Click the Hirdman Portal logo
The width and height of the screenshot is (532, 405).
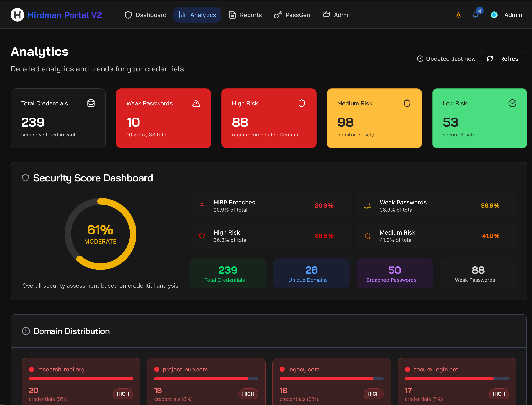(17, 15)
